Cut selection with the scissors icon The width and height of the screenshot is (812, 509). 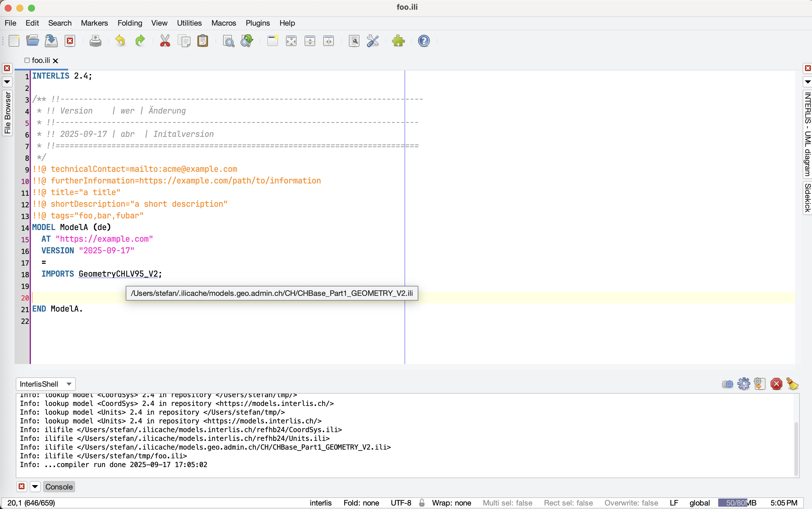(x=165, y=41)
